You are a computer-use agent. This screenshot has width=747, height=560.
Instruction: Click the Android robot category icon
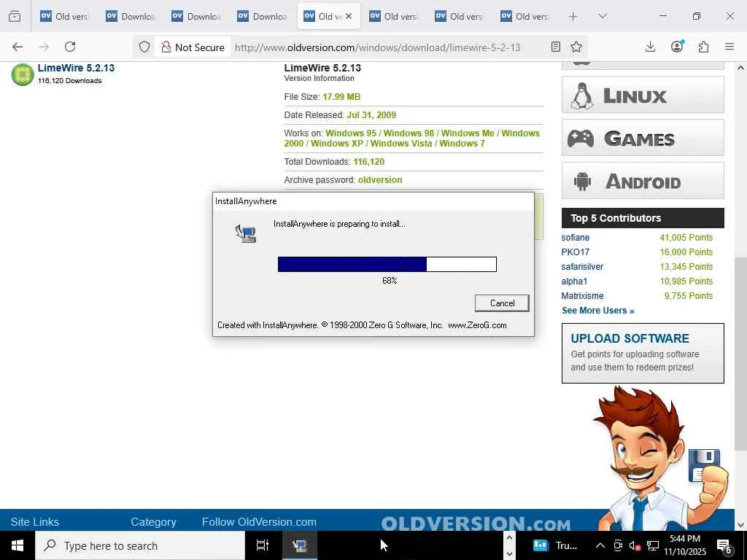pyautogui.click(x=582, y=182)
